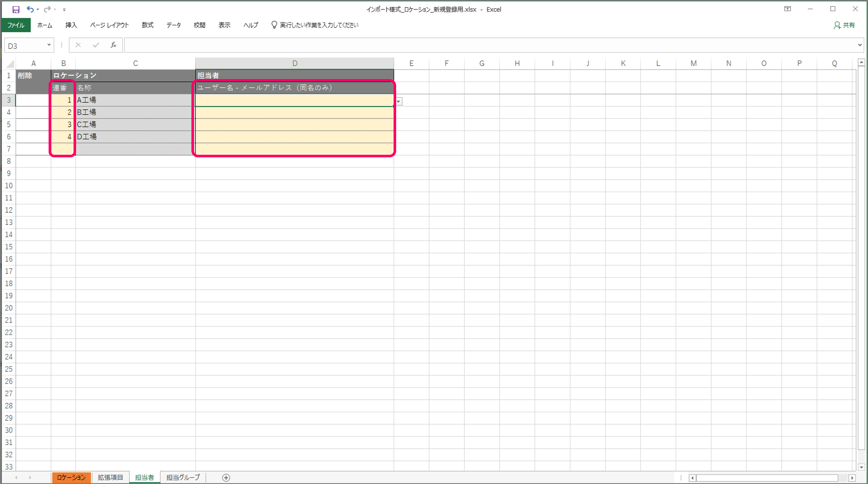The height and width of the screenshot is (484, 868).
Task: Switch to the ロケーション sheet tab
Action: click(x=71, y=478)
